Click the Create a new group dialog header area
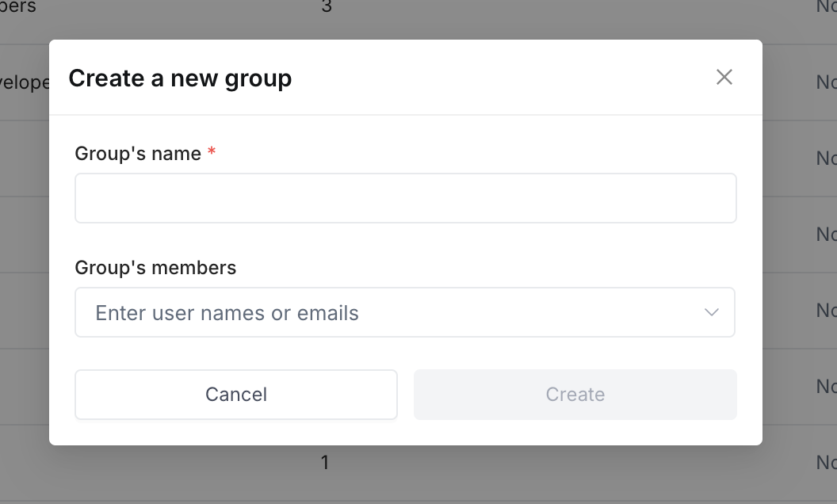This screenshot has height=504, width=837. pyautogui.click(x=405, y=77)
